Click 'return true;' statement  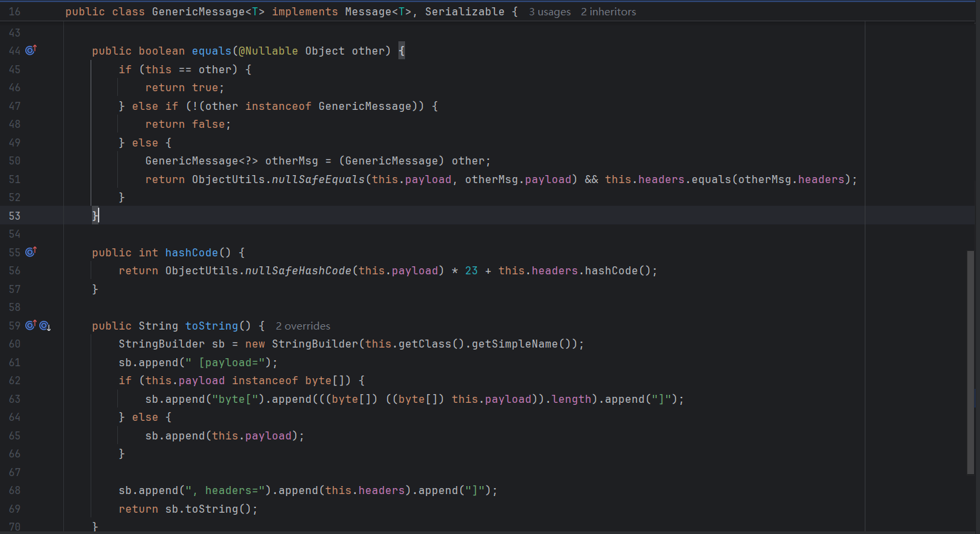click(x=185, y=87)
